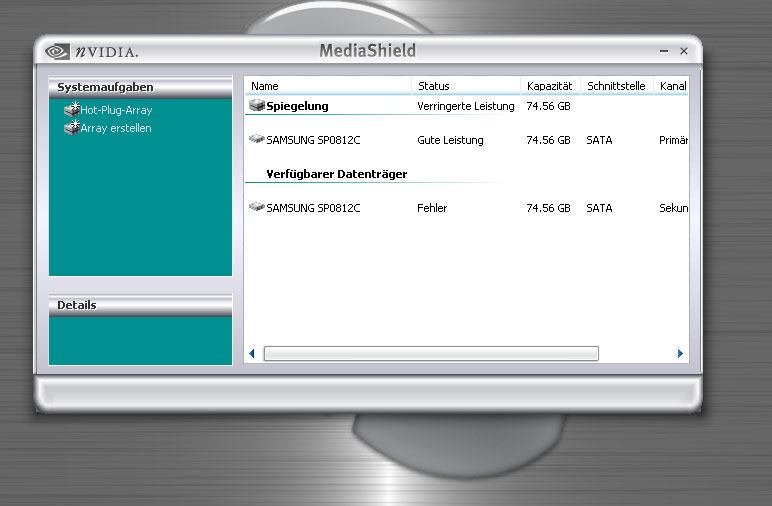The image size is (772, 506).
Task: Click the Details panel header
Action: pyautogui.click(x=140, y=305)
